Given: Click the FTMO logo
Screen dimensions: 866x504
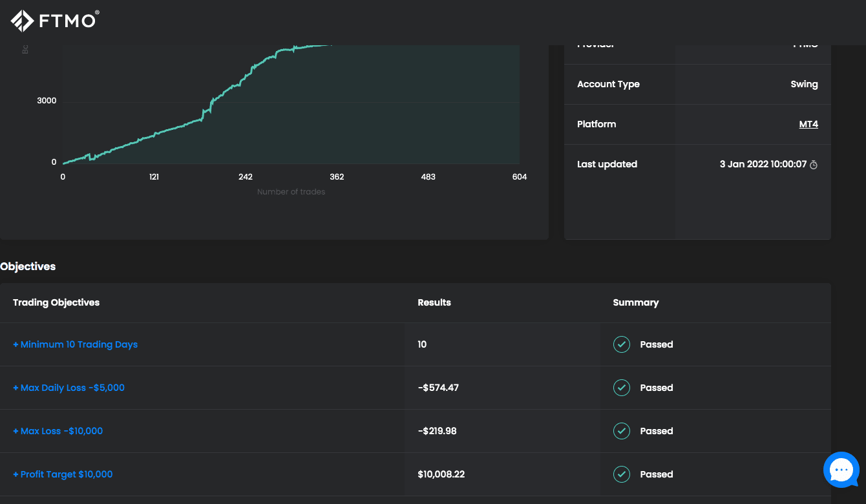Looking at the screenshot, I should click(x=55, y=21).
